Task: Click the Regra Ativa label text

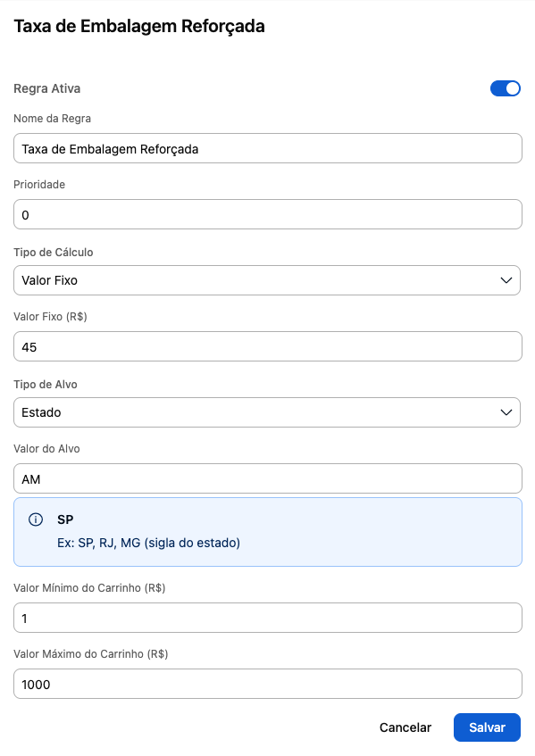Action: click(x=46, y=88)
